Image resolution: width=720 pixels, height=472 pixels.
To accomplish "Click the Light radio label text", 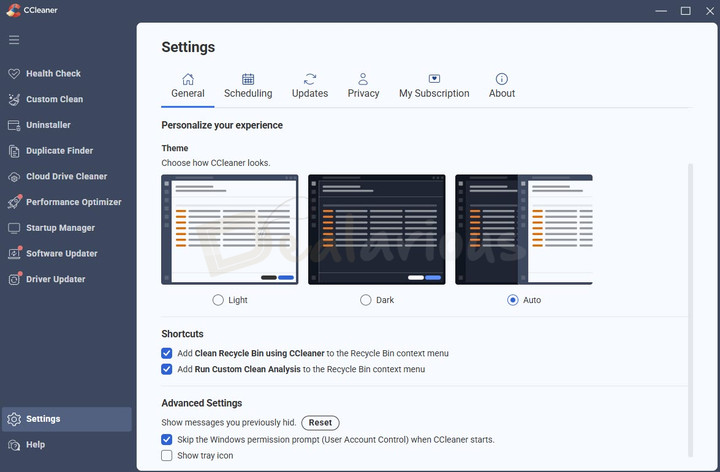I will 238,300.
